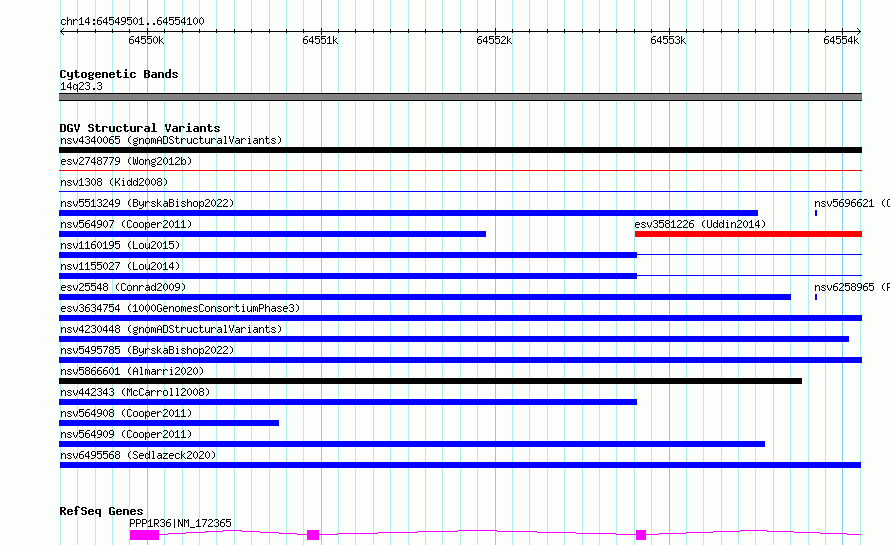Open the nsv5495785 (ByrskaBishop2022) label

pos(147,350)
